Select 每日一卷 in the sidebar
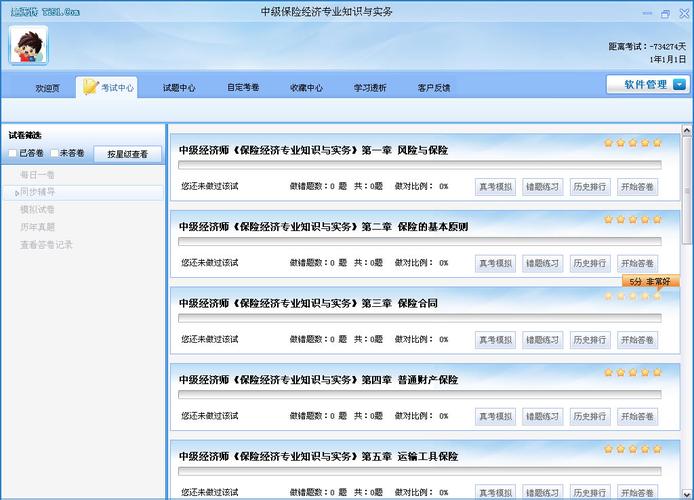Viewport: 694px width, 500px height. tap(38, 175)
